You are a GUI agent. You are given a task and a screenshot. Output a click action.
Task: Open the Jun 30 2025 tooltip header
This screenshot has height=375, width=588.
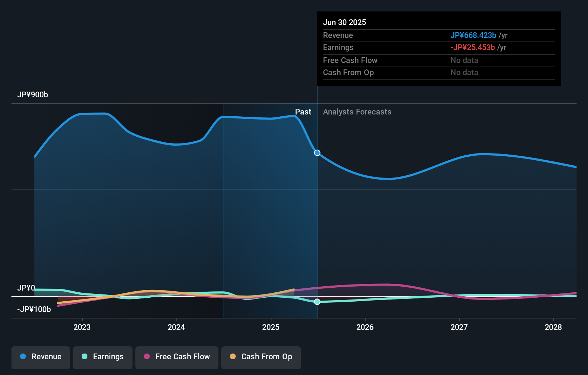coord(344,22)
